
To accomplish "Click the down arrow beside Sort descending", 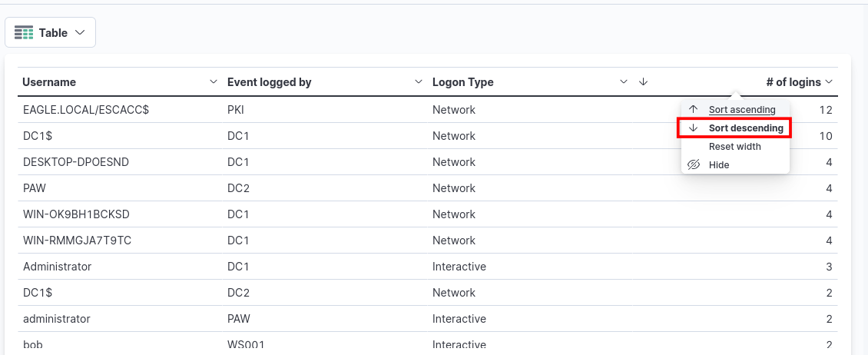I will click(694, 128).
